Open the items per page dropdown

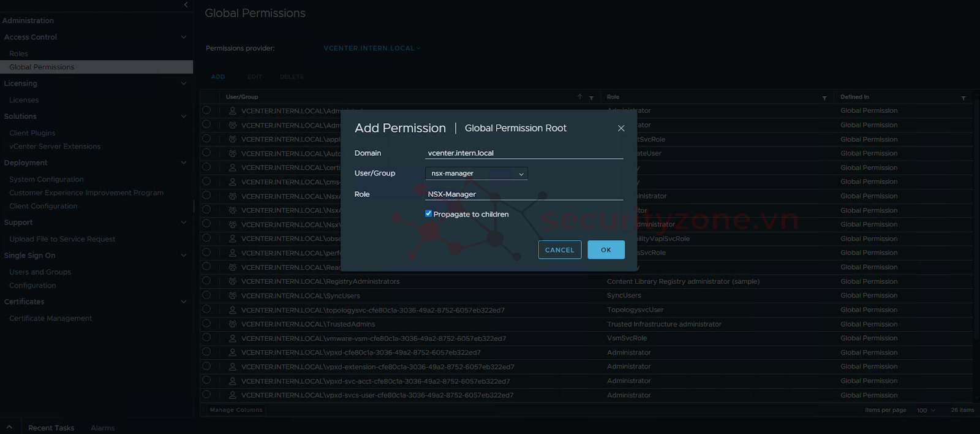coord(925,410)
